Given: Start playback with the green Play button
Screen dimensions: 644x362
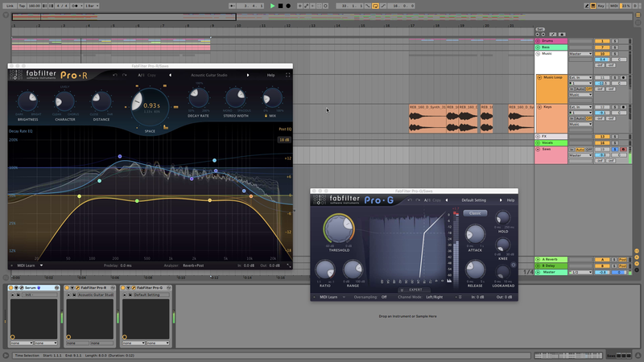Looking at the screenshot, I should click(x=272, y=6).
